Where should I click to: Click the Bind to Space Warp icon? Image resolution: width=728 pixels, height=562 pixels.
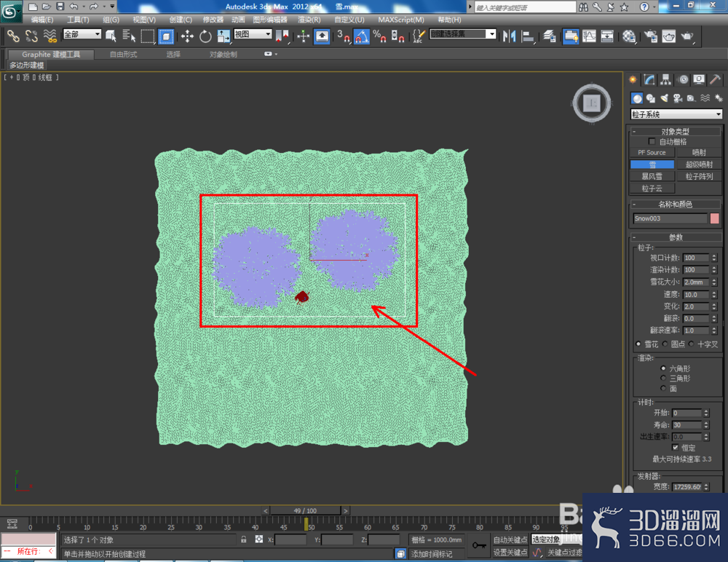[x=50, y=36]
